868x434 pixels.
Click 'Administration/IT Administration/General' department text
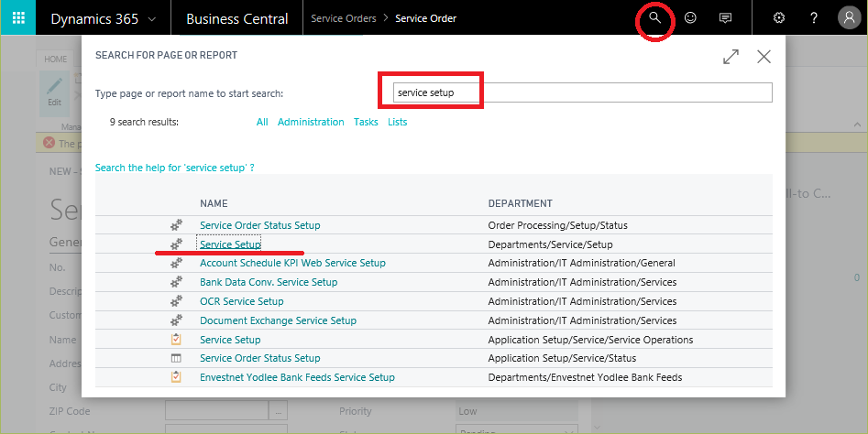582,263
